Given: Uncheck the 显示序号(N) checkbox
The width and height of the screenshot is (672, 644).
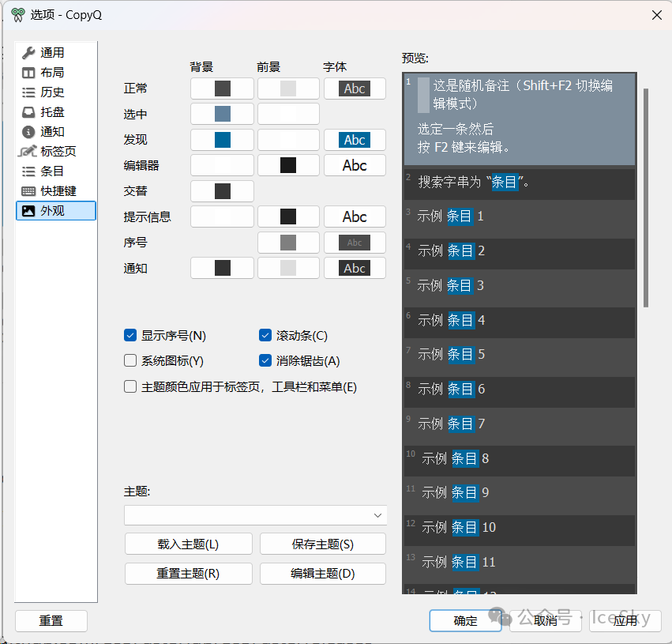Looking at the screenshot, I should coord(131,336).
